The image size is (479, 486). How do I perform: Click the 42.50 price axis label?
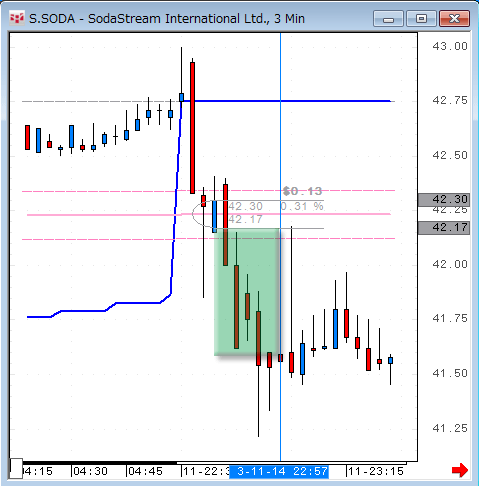tap(450, 155)
